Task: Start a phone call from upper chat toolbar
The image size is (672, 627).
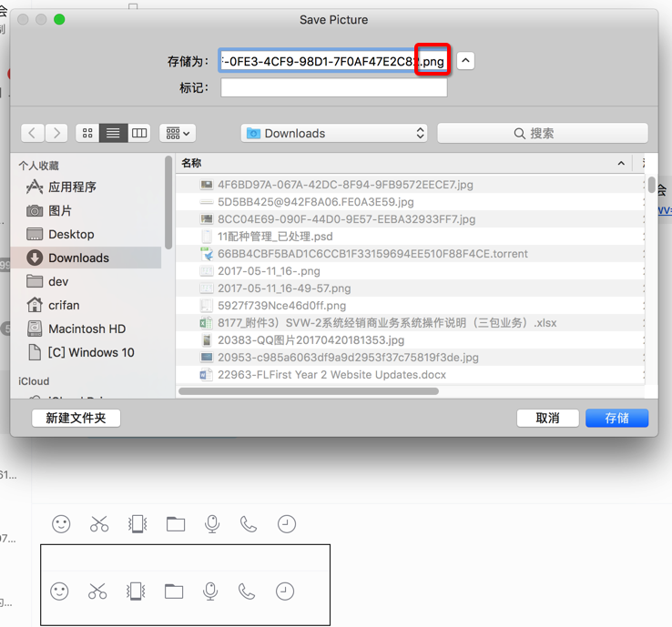Action: point(249,524)
